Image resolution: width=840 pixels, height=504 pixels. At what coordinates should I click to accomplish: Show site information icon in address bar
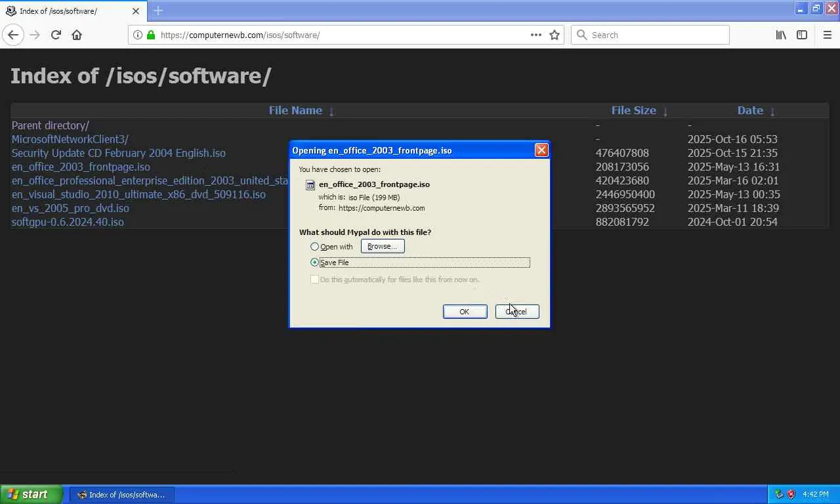point(137,35)
